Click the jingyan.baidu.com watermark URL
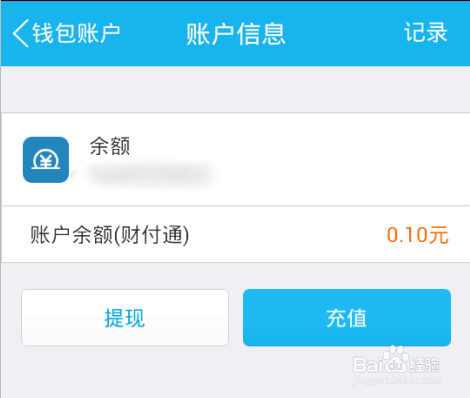Screen dimensions: 470x398 [x=397, y=380]
